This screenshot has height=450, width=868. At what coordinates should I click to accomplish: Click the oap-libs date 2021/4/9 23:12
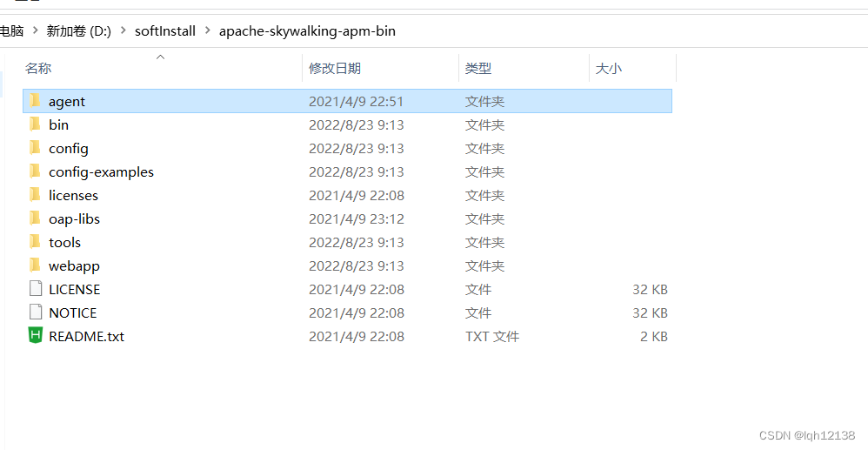(x=356, y=218)
